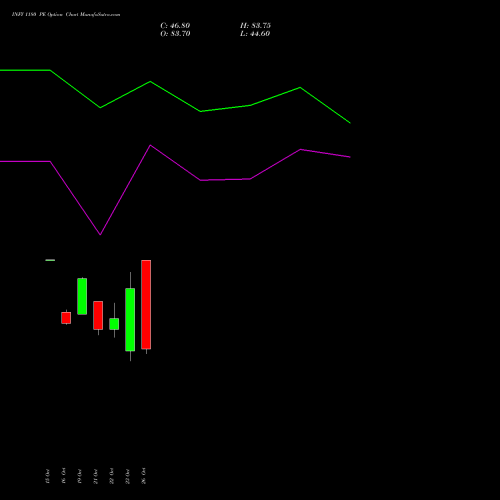This screenshot has height=500, width=500.
Task: Select the closing price value labeled C
Action: 175,26
